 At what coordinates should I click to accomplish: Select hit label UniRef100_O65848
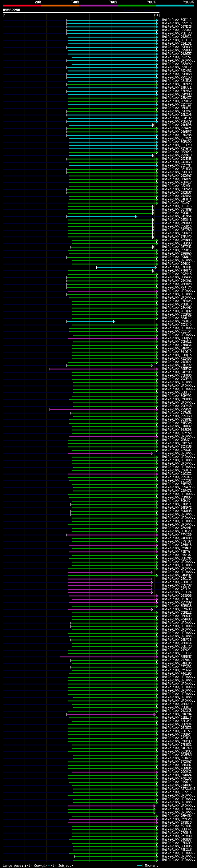tap(177, 220)
